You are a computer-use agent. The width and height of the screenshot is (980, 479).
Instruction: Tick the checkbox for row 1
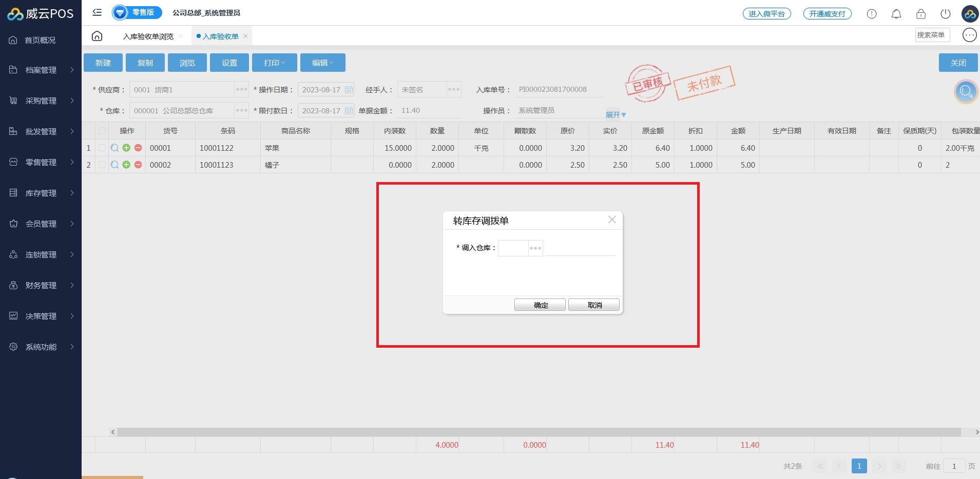102,148
